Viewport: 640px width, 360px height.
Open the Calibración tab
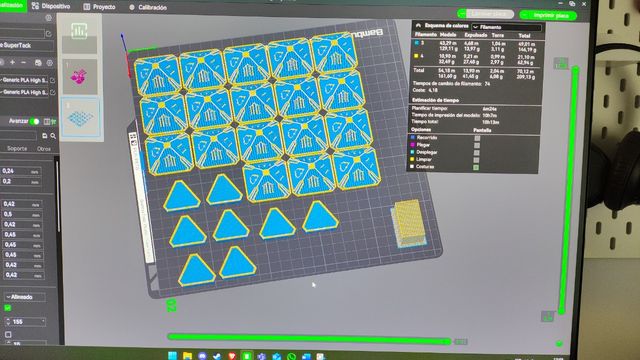click(x=148, y=7)
